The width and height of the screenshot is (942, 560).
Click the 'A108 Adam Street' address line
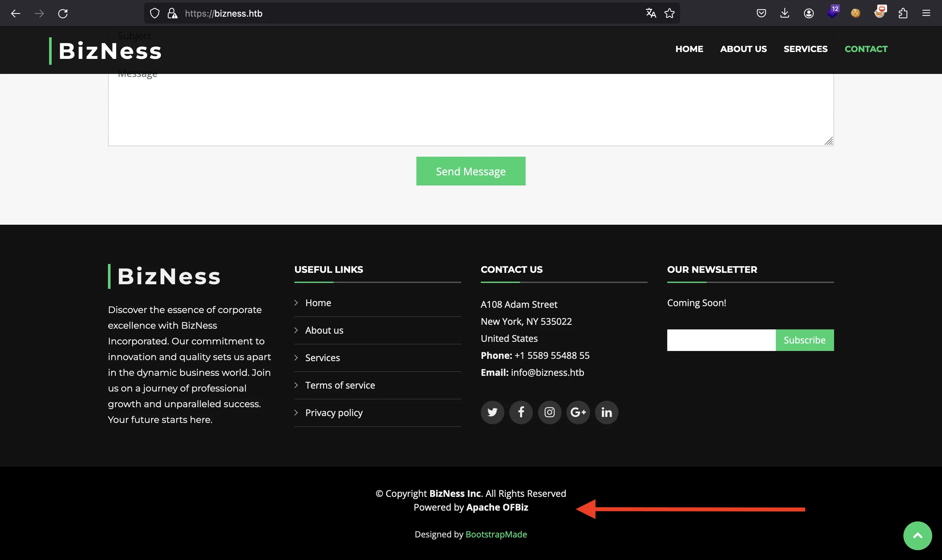click(x=519, y=304)
